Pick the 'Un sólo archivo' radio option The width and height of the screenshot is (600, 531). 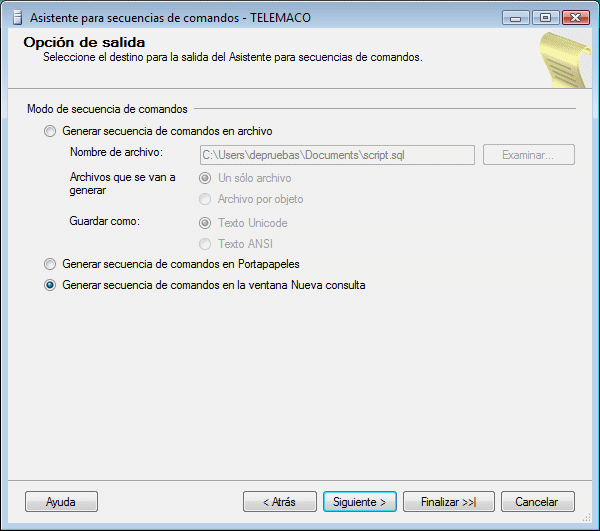206,178
